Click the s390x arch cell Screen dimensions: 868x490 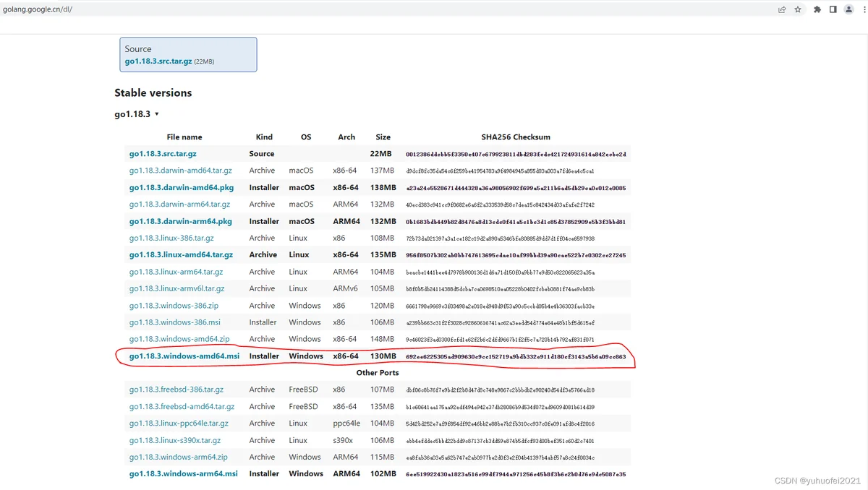(344, 440)
